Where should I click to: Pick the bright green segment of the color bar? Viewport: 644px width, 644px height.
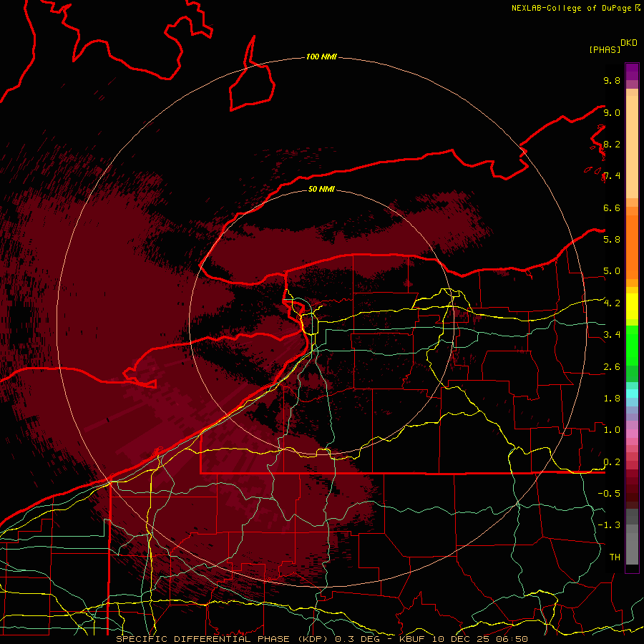pyautogui.click(x=632, y=345)
